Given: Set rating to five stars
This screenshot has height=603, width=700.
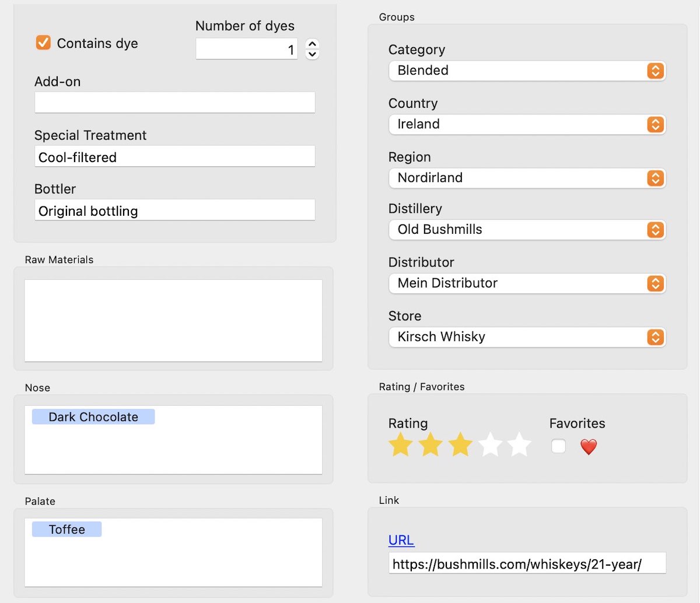Looking at the screenshot, I should (519, 445).
